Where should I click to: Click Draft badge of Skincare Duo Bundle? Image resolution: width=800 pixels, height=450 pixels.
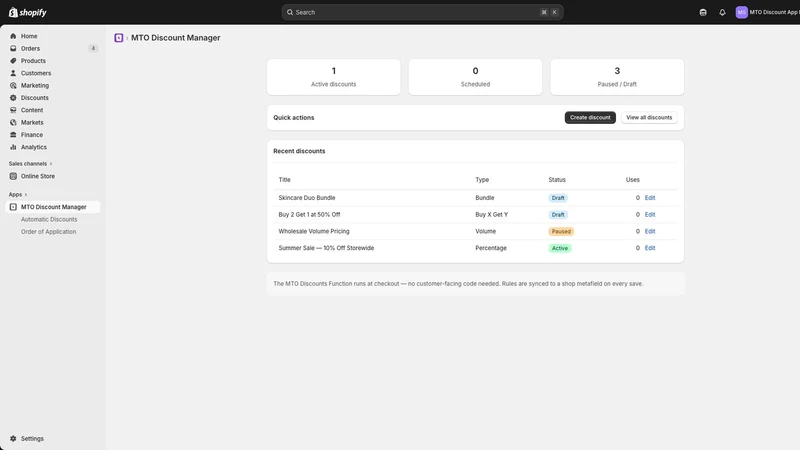tap(558, 198)
